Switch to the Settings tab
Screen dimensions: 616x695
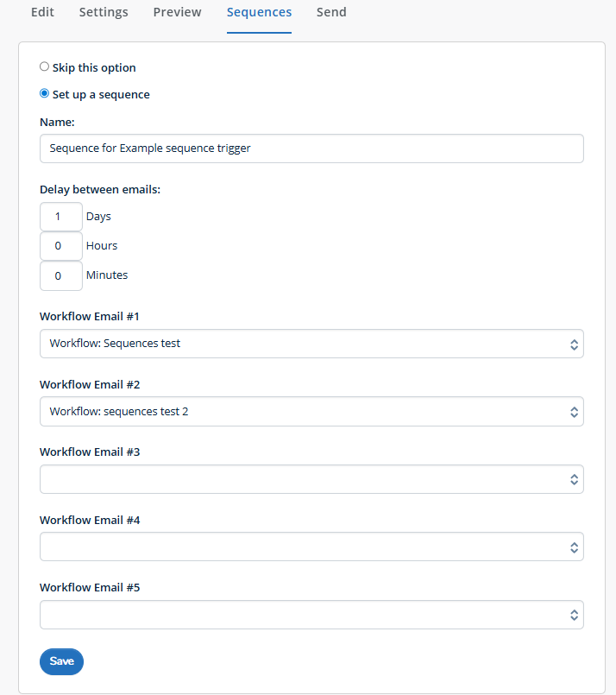click(x=104, y=12)
